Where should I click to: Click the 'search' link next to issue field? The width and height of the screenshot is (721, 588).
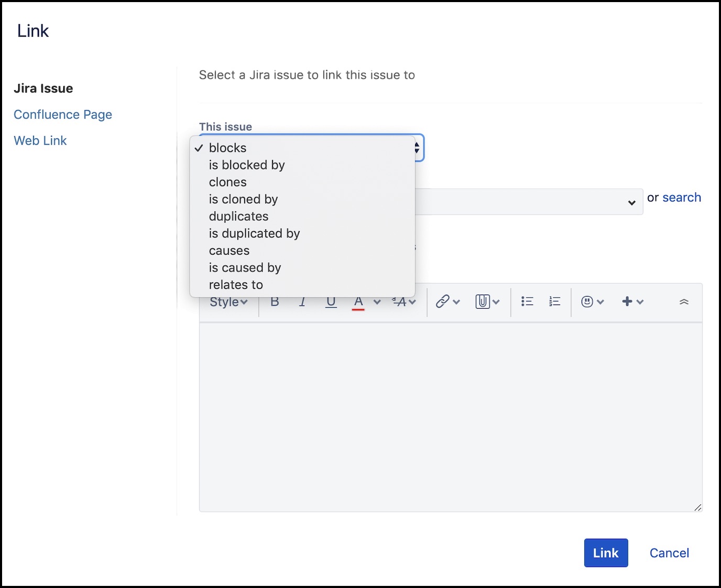pyautogui.click(x=682, y=197)
